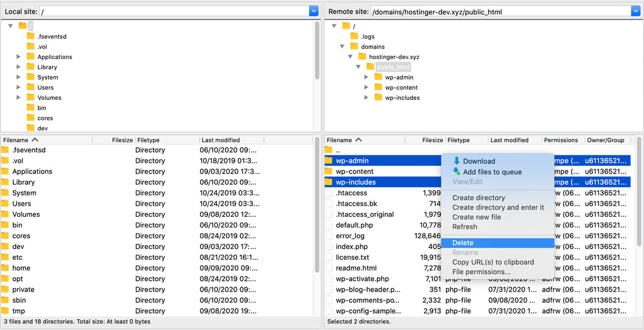The height and width of the screenshot is (330, 644).
Task: Expand the Library folder in local tree
Action: pyautogui.click(x=19, y=67)
